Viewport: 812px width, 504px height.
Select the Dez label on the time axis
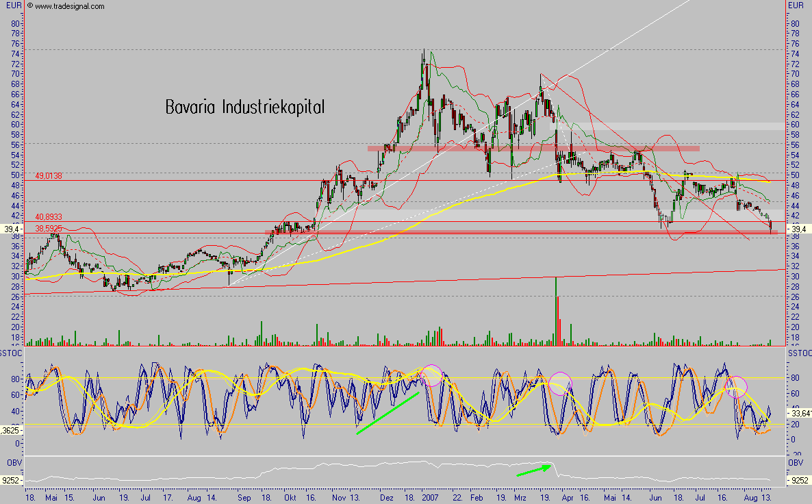pos(387,499)
